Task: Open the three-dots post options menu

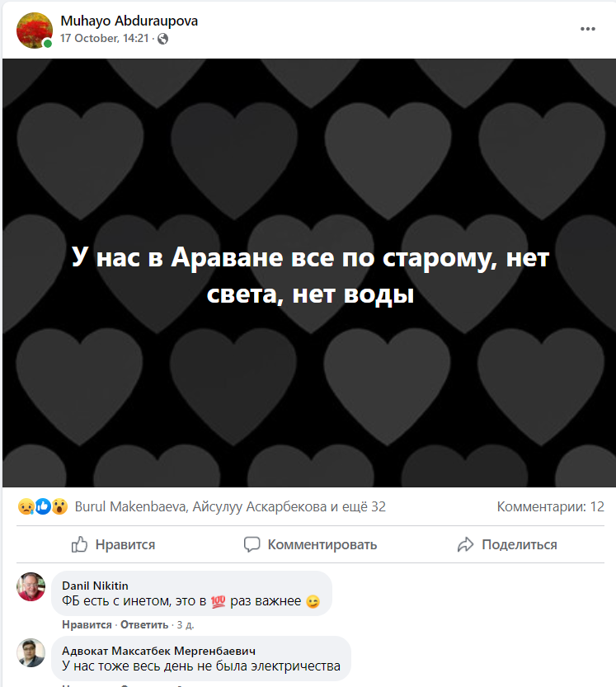Action: [x=587, y=29]
